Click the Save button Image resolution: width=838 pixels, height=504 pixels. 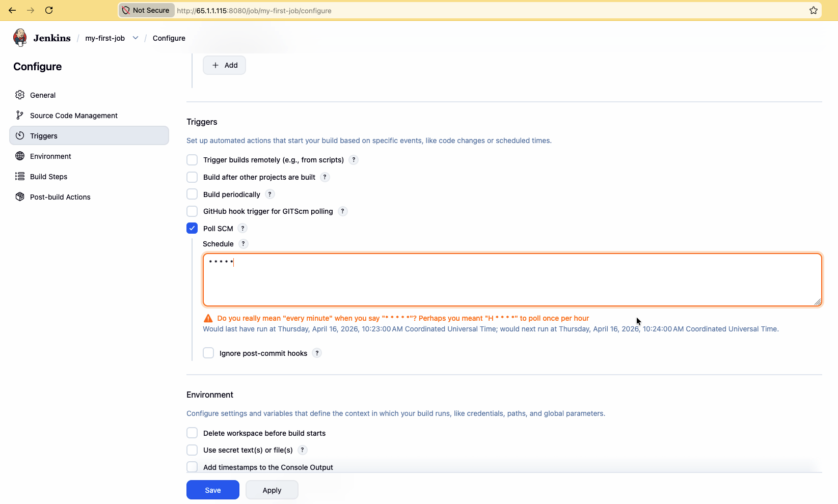point(213,490)
